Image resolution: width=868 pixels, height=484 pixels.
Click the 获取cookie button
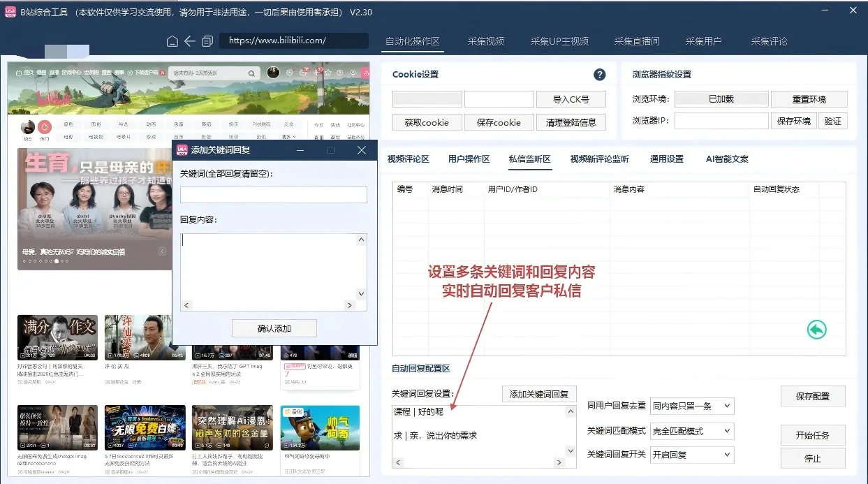tap(427, 122)
